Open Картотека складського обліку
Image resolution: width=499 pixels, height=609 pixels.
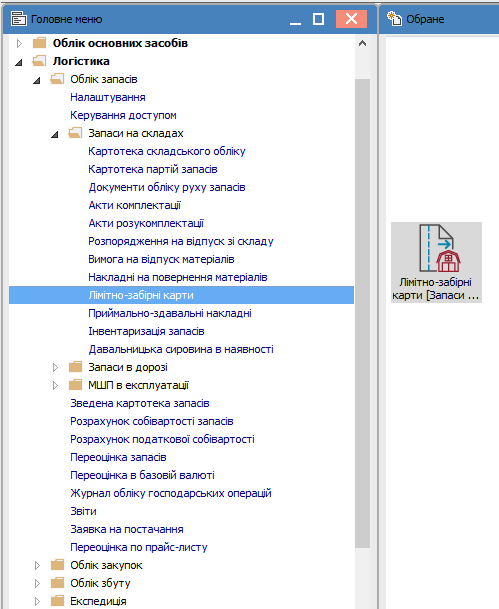coord(167,151)
